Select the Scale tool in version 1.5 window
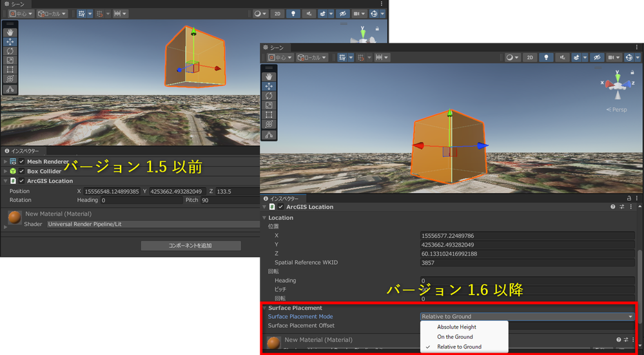This screenshot has height=355, width=644. click(x=10, y=60)
